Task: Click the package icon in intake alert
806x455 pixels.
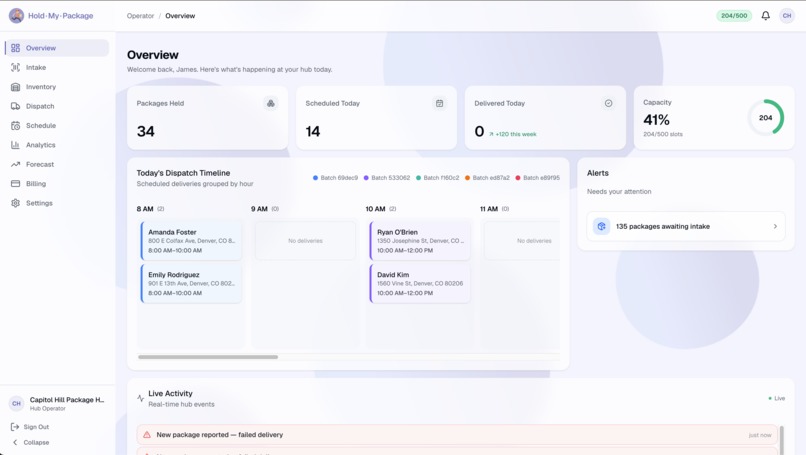Action: pos(601,226)
